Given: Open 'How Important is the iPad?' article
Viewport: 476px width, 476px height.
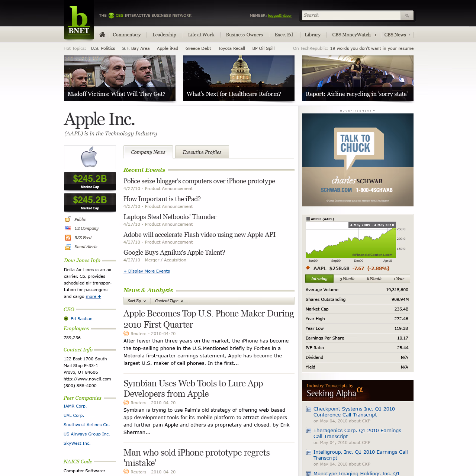Looking at the screenshot, I should pyautogui.click(x=162, y=199).
